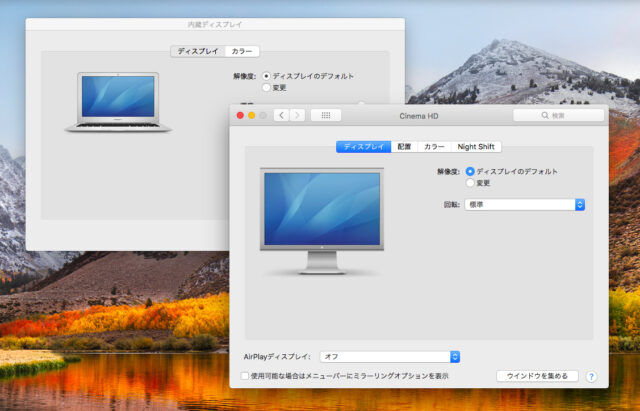Click the MacBook image in the built-in display window
640x411 pixels.
118,102
